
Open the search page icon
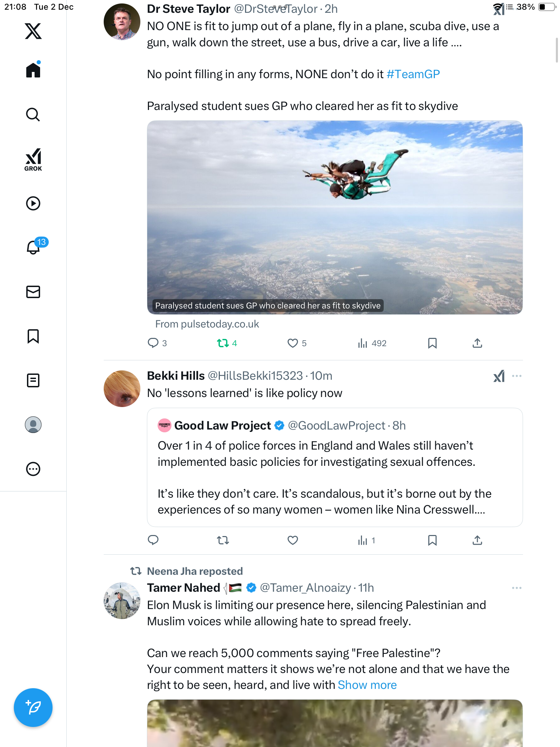tap(33, 115)
